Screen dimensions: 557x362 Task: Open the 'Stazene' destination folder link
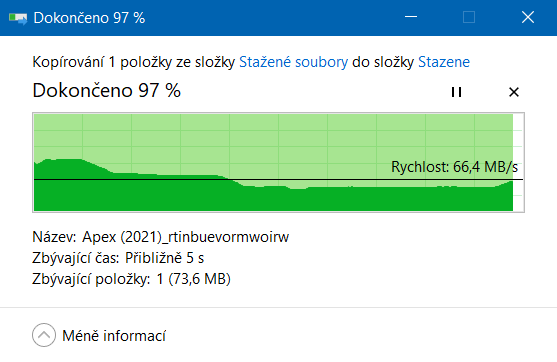(444, 62)
